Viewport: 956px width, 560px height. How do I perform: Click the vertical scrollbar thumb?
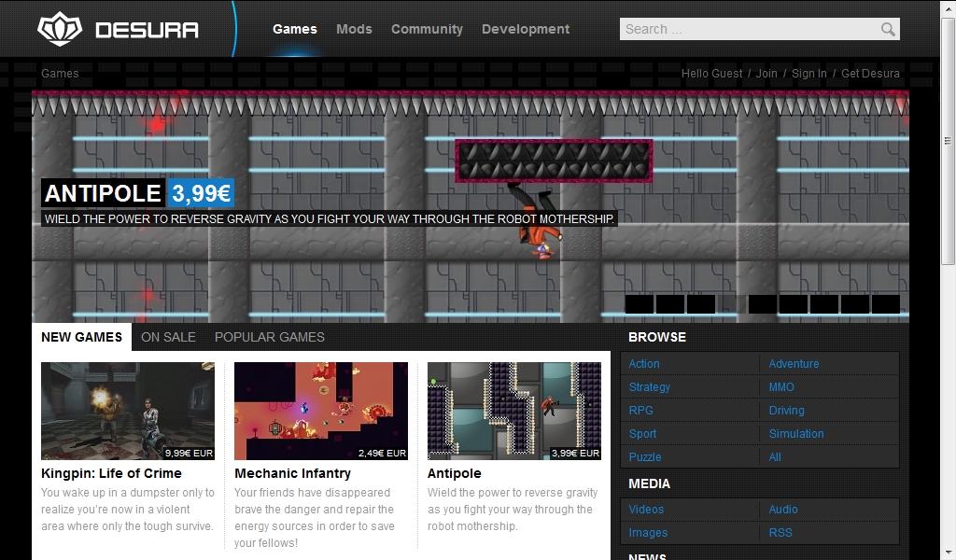[949, 141]
